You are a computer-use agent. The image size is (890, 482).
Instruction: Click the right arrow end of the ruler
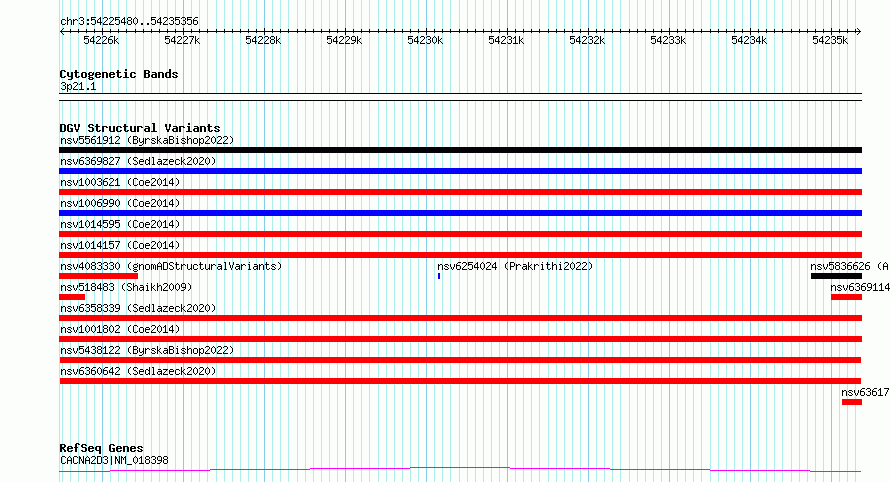(x=858, y=32)
